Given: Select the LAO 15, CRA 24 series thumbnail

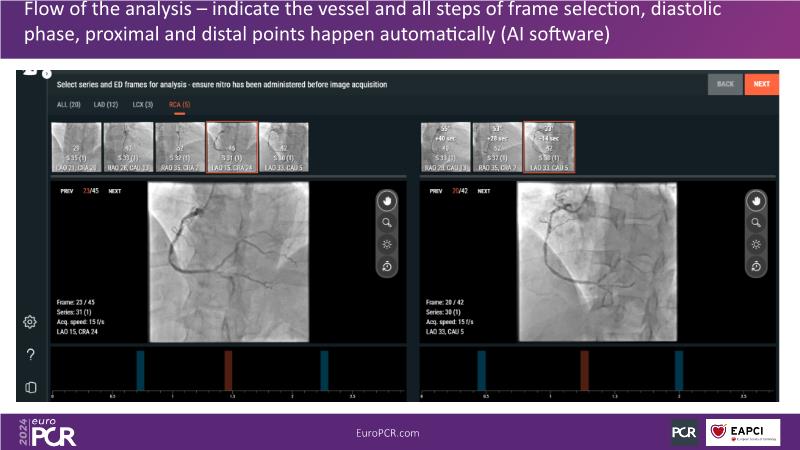Looking at the screenshot, I should (x=232, y=146).
